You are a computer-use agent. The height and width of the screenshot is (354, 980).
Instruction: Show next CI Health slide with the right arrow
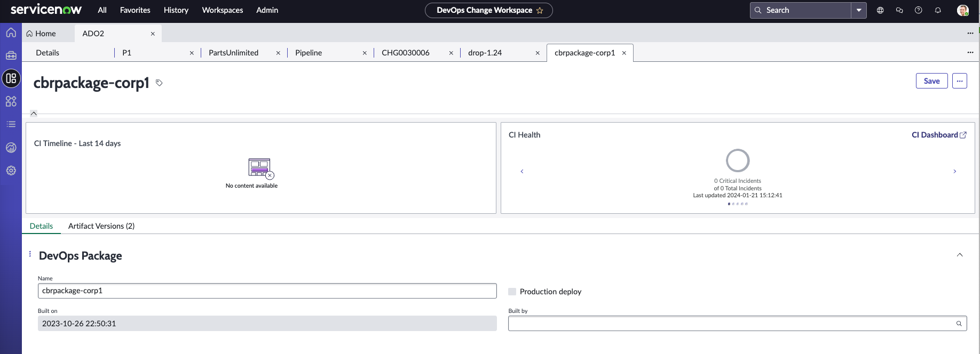955,171
